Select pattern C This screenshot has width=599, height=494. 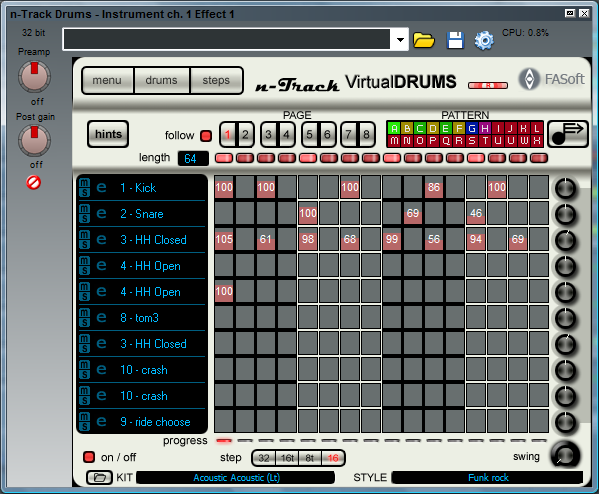coord(420,128)
